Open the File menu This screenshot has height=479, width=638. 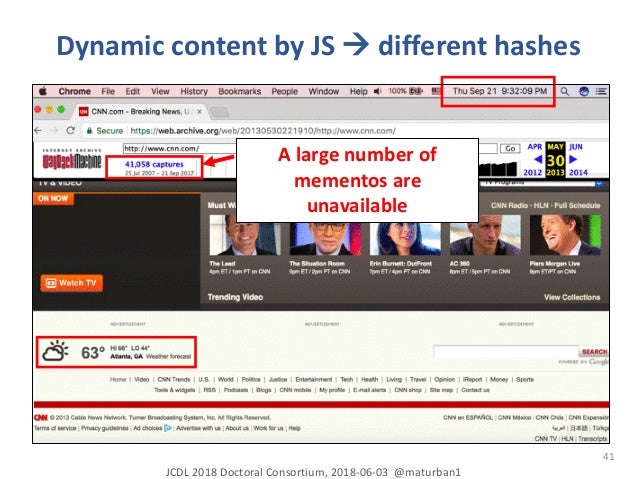pos(108,91)
